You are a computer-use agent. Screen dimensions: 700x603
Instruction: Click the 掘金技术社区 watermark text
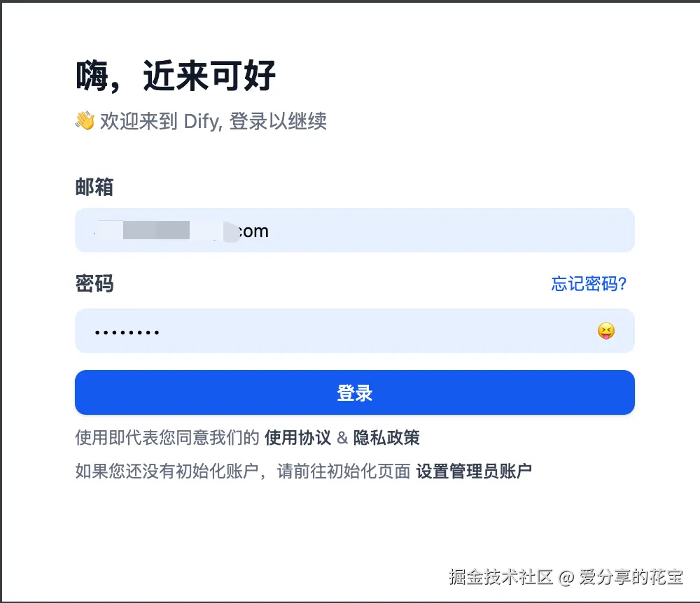(x=500, y=576)
